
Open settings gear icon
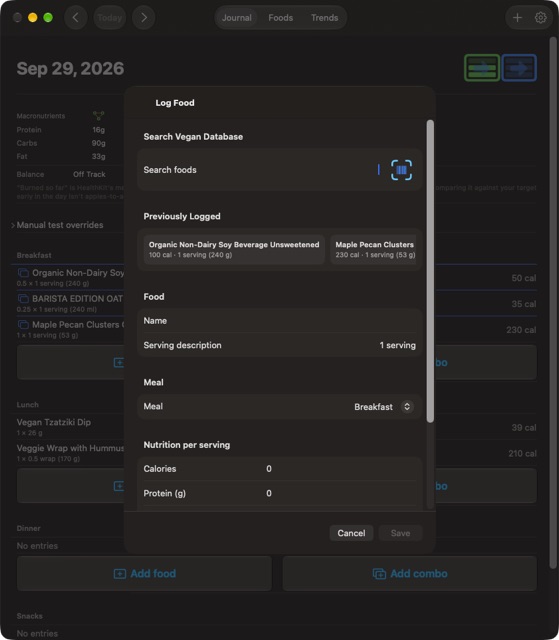click(540, 18)
